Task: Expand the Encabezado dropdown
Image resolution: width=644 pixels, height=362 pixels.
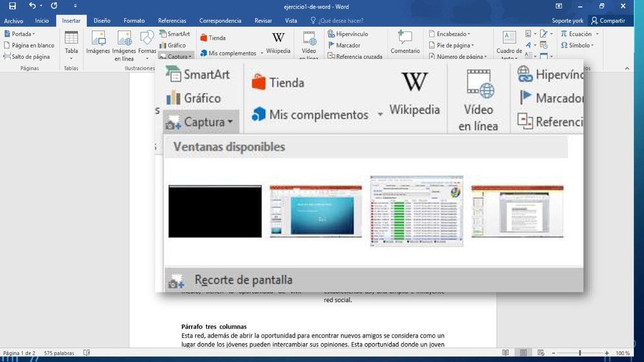Action: 450,34
